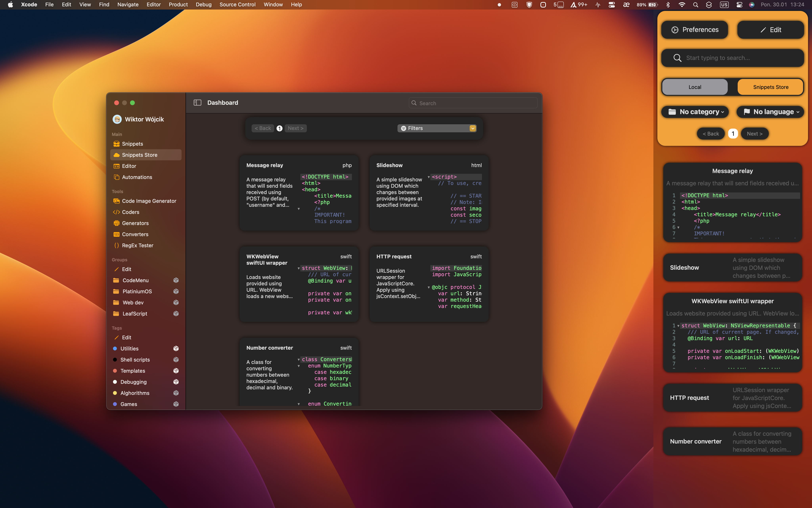The width and height of the screenshot is (812, 508).
Task: Open the Product menu
Action: pos(178,5)
